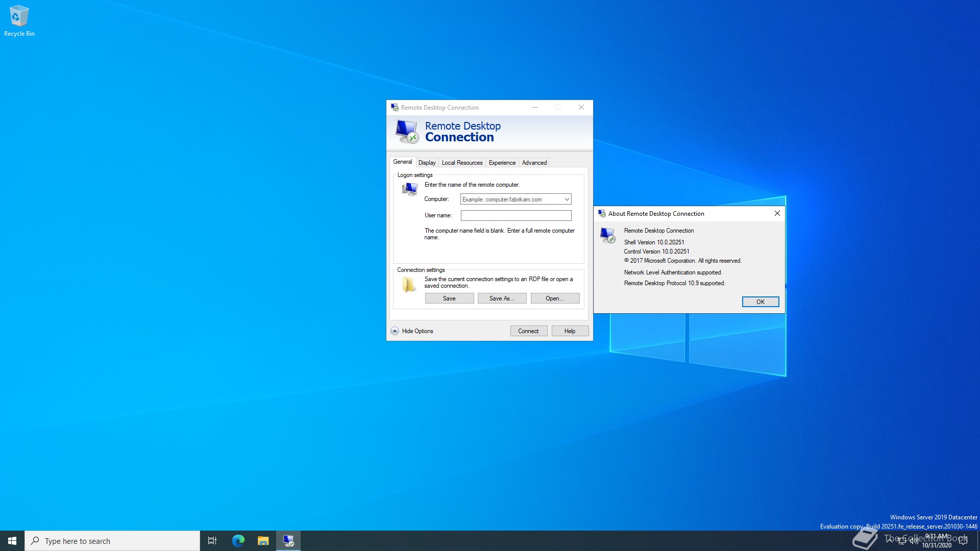Minimize the Remote Desktop Connection window
Viewport: 980px width, 551px height.
click(534, 107)
